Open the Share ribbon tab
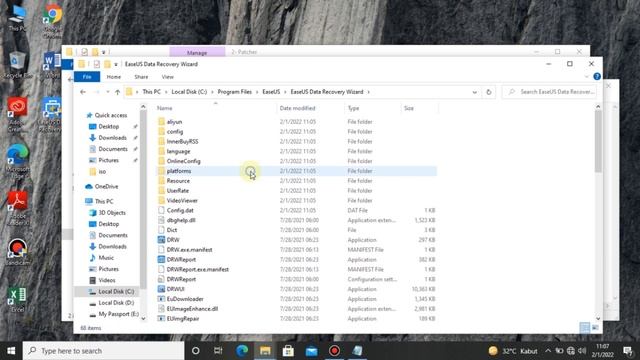 tap(141, 77)
